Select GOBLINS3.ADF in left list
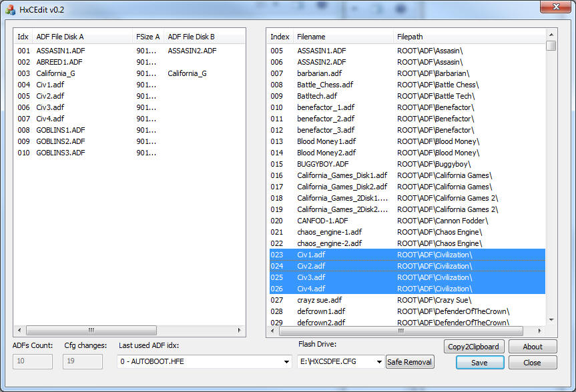 pyautogui.click(x=60, y=153)
